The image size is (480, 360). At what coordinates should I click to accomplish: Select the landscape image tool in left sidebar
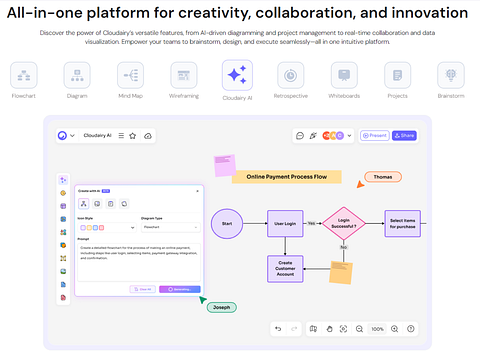click(x=63, y=271)
